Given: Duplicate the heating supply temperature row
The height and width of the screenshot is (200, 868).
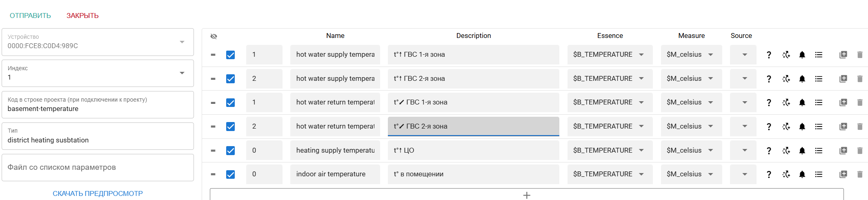Looking at the screenshot, I should point(843,151).
